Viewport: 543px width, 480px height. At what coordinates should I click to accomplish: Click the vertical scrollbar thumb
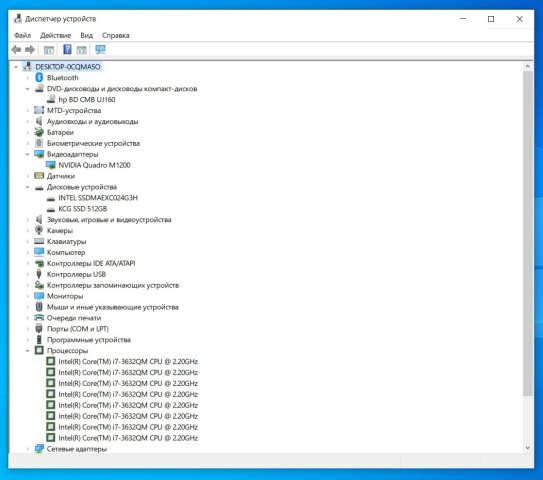click(x=527, y=233)
